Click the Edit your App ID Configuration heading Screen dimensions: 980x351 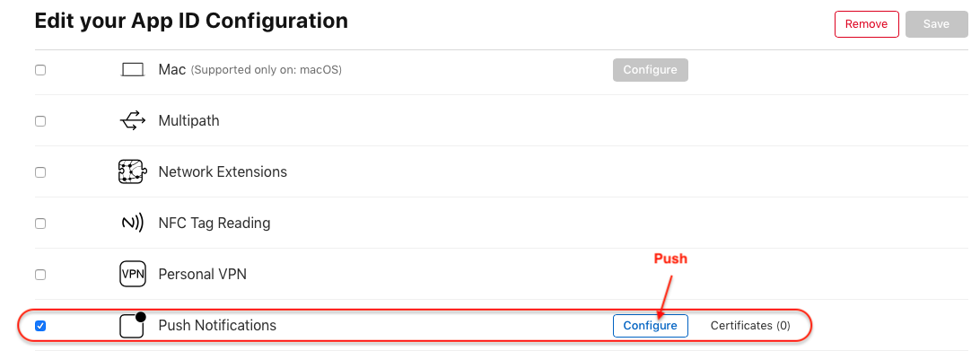click(191, 21)
